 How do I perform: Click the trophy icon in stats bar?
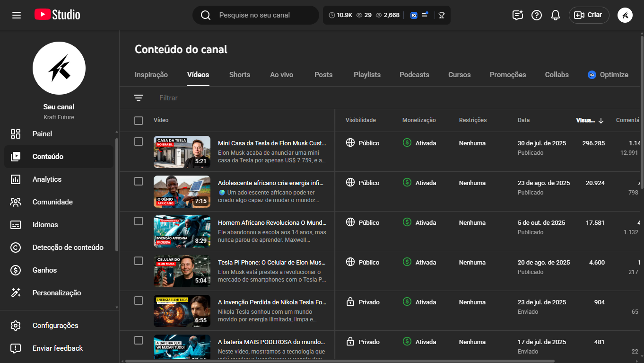pos(442,15)
